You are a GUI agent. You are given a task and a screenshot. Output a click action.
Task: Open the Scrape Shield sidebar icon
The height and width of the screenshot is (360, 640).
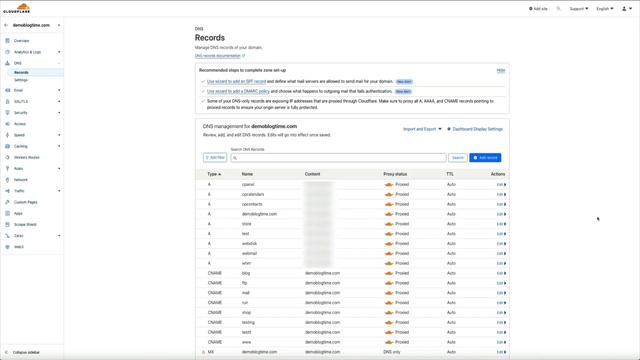click(x=7, y=224)
